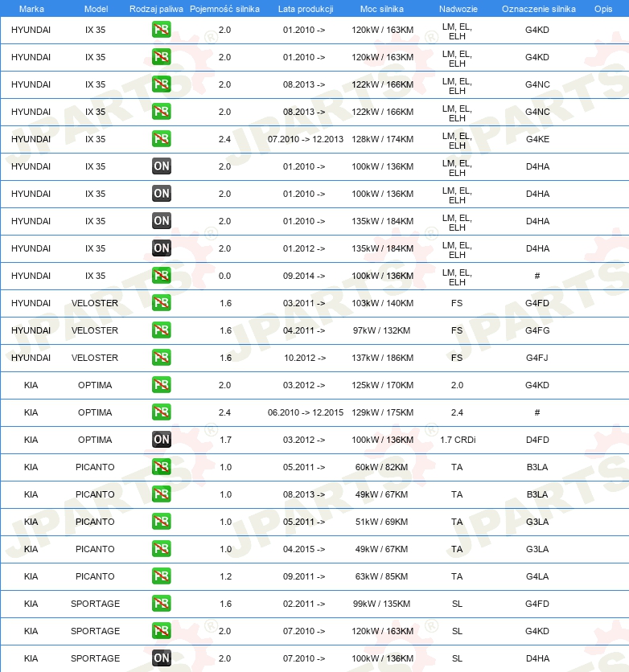Screen dimensions: 629x672
Task: Click the Pojemność silnika column header
Action: pos(224,9)
